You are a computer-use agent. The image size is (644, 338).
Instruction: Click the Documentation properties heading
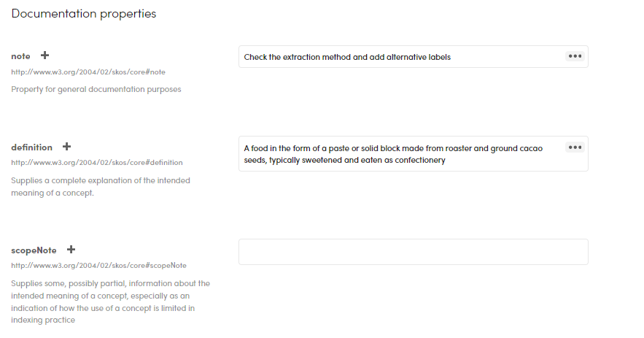[x=84, y=14]
